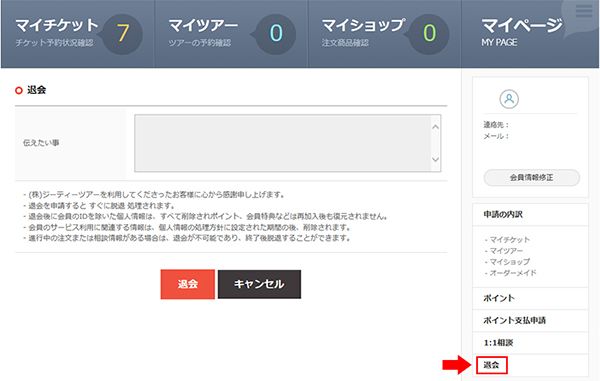The width and height of the screenshot is (600, 381).
Task: Click the textarea scroll down arrow
Action: [435, 159]
